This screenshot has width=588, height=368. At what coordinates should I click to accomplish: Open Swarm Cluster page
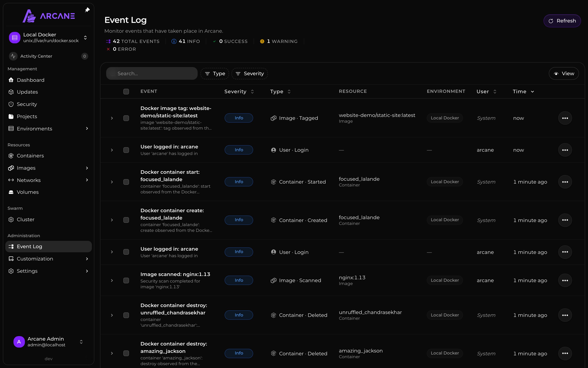[x=49, y=220]
